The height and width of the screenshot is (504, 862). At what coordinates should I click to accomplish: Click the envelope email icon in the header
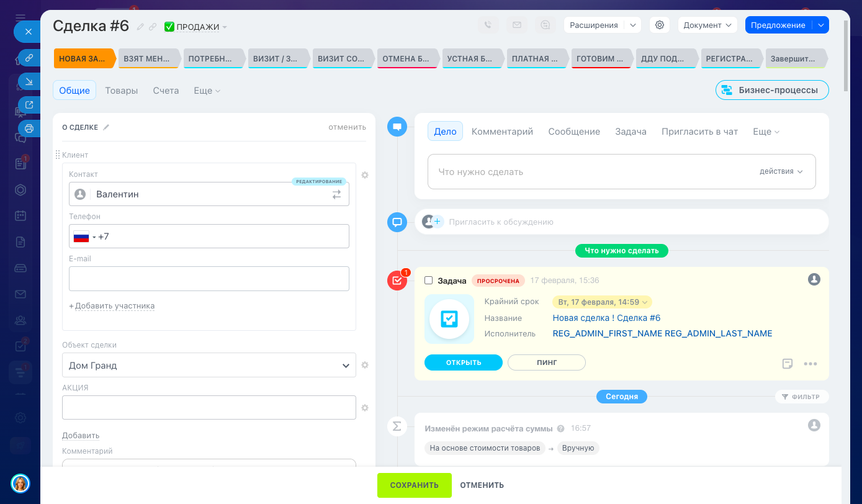tap(516, 25)
